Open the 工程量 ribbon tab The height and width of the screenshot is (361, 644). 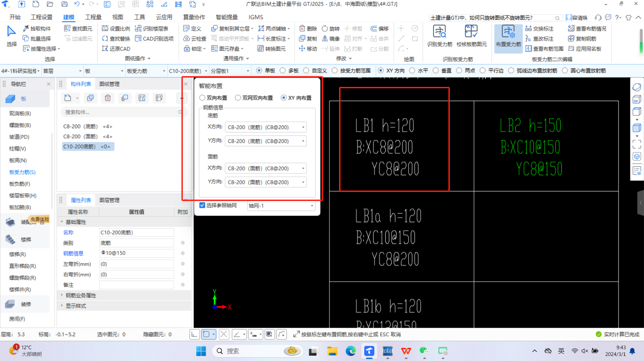click(x=93, y=17)
